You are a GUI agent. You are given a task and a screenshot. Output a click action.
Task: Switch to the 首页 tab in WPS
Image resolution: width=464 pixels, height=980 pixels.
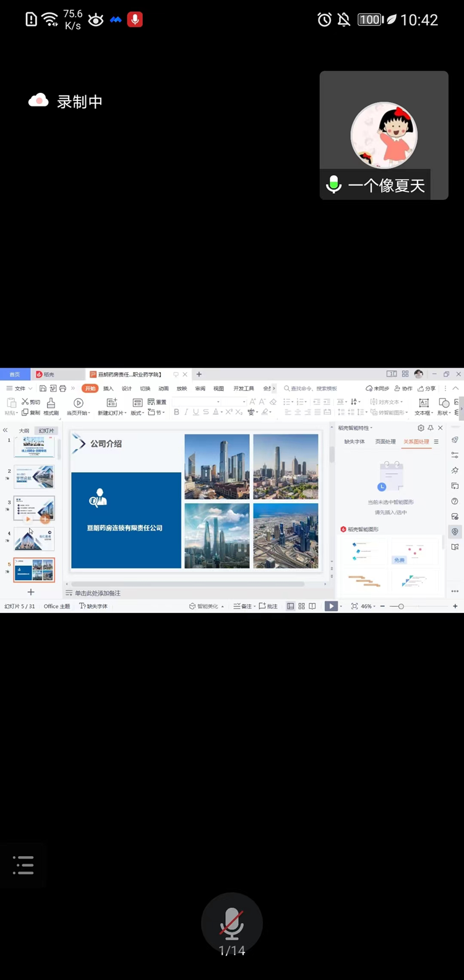point(15,374)
